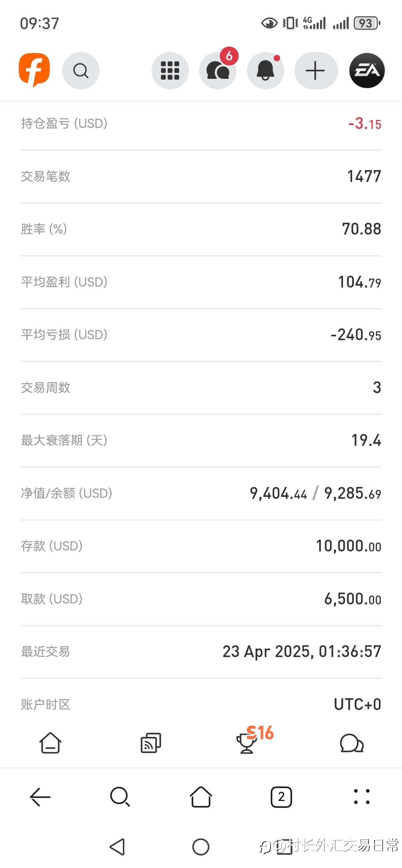This screenshot has height=868, width=402.
Task: Go to the app home tab
Action: [50, 743]
